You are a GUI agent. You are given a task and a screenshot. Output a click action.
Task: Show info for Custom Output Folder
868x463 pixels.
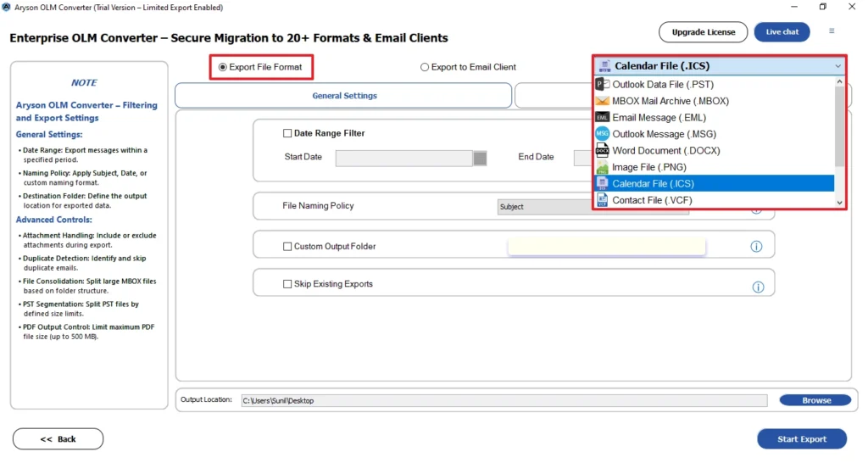[756, 247]
